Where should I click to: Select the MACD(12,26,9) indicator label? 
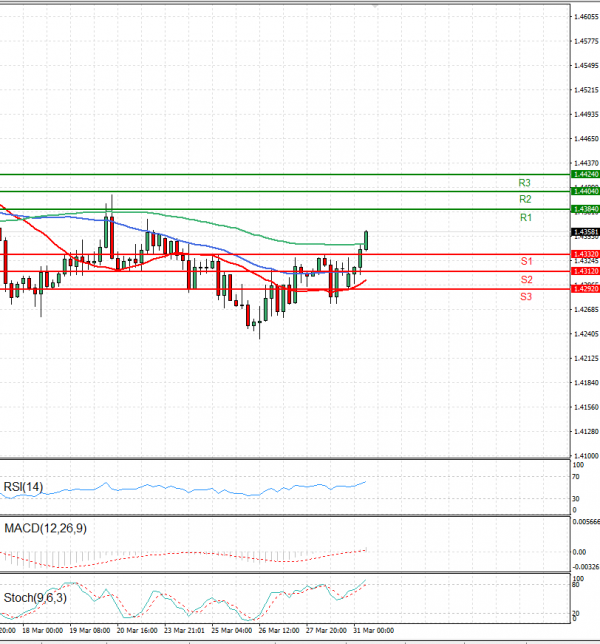(46, 528)
